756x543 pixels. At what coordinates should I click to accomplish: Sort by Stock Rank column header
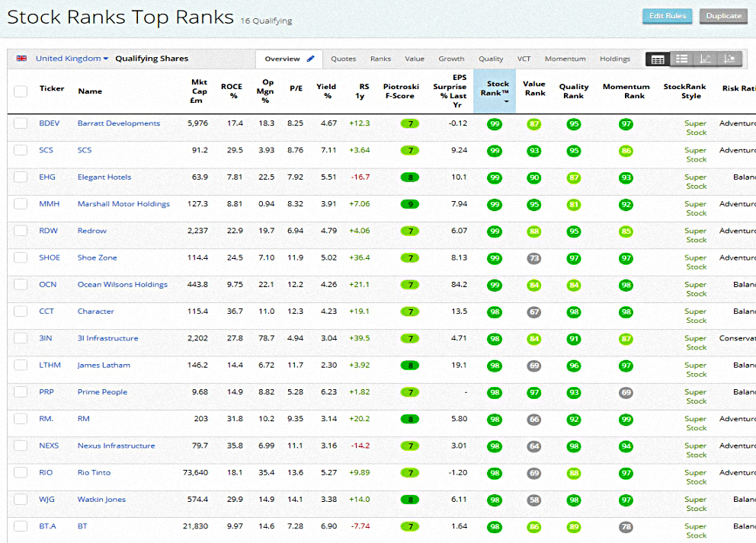(495, 91)
